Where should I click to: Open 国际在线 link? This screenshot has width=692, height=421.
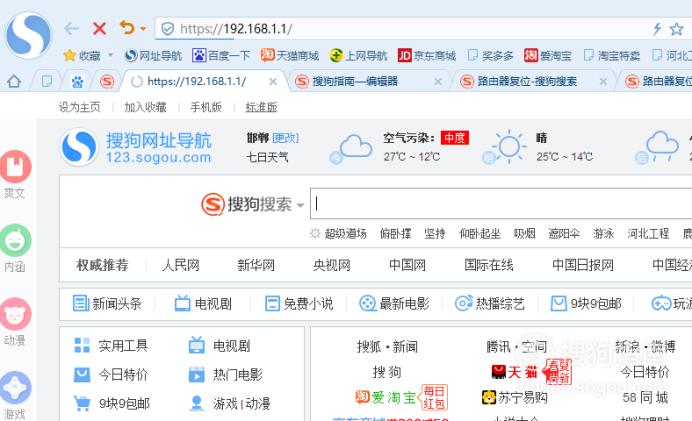pyautogui.click(x=489, y=265)
